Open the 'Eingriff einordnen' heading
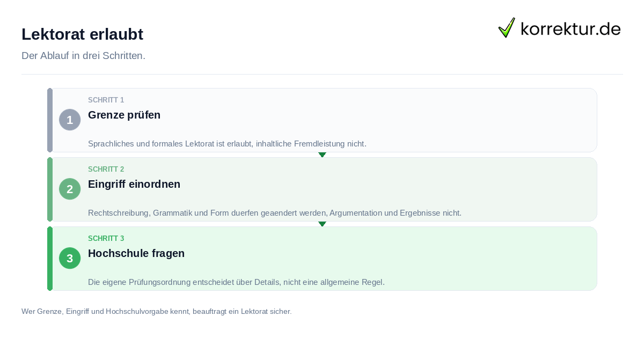This screenshot has height=338, width=644. [134, 184]
